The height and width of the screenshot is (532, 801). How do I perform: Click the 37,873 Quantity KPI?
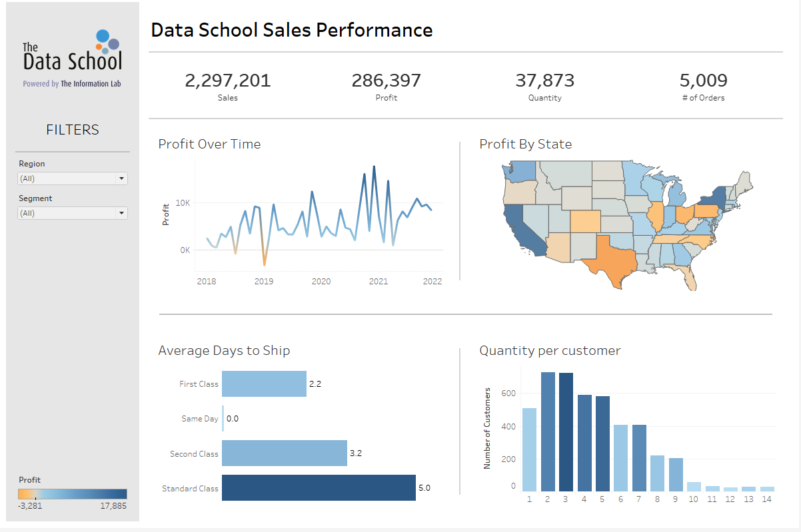click(x=544, y=81)
